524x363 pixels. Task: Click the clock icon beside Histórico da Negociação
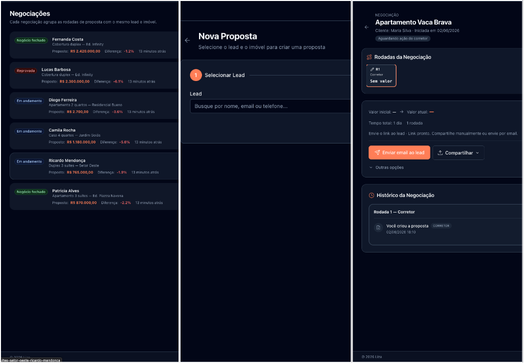pos(371,195)
